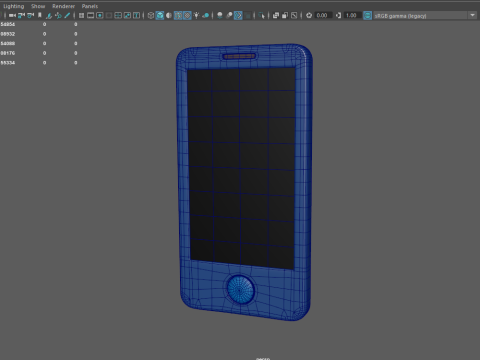This screenshot has height=360, width=480.
Task: Open the Panels menu
Action: coord(90,6)
